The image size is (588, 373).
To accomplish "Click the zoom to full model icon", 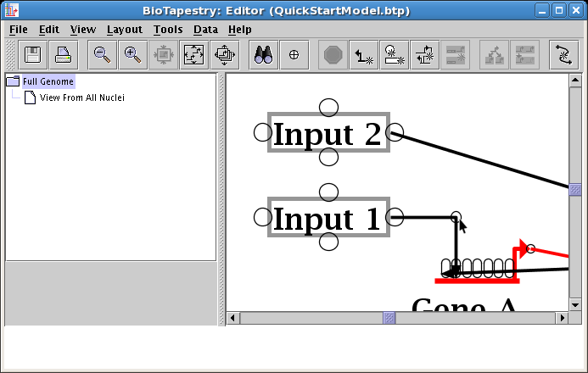I will [193, 54].
